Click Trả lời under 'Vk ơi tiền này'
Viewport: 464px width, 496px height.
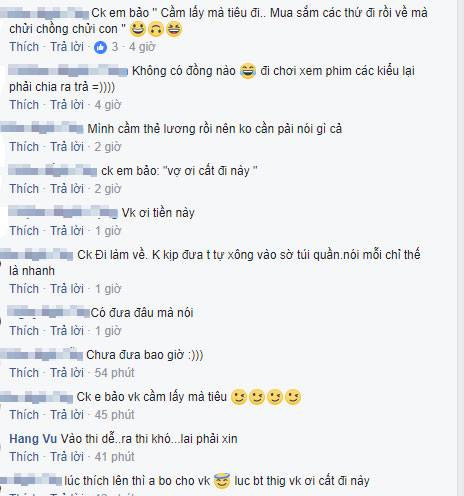pos(67,231)
